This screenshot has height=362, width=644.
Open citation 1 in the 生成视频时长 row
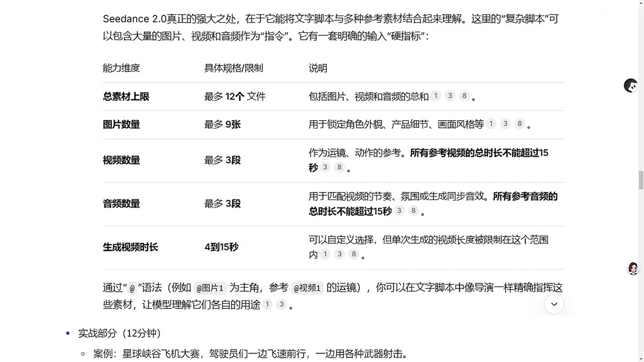(x=325, y=255)
